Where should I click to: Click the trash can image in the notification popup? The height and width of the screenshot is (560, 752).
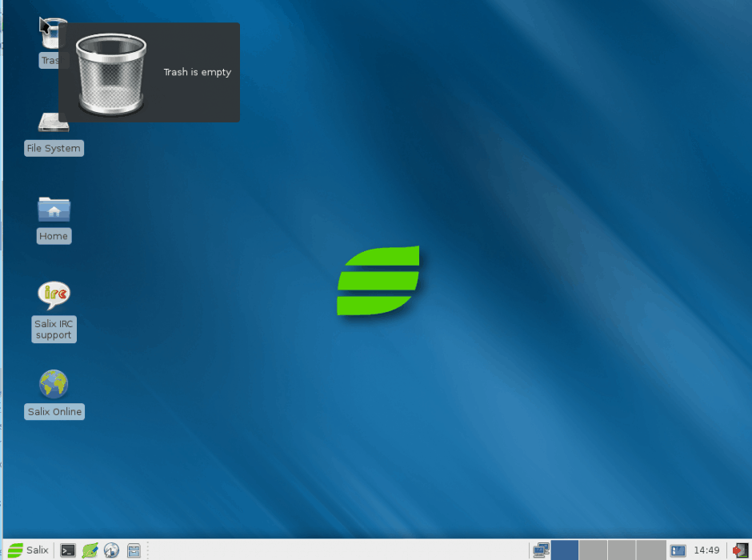tap(112, 72)
